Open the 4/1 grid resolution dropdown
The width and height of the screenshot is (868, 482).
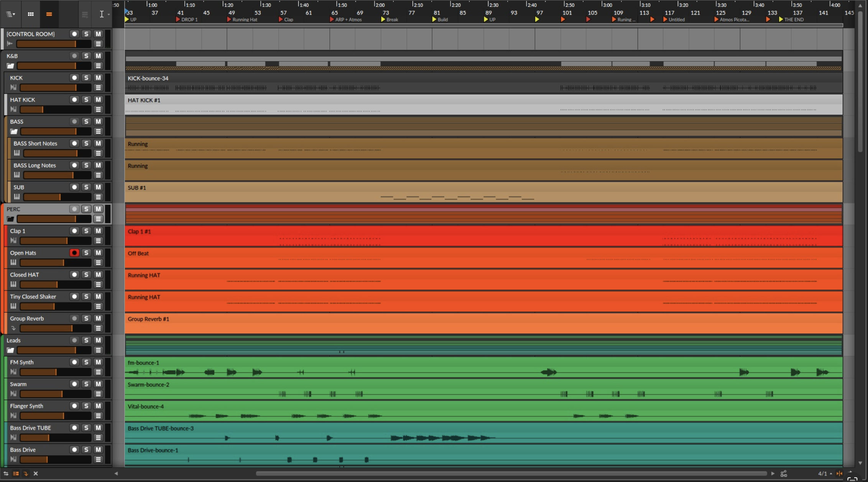tap(825, 474)
